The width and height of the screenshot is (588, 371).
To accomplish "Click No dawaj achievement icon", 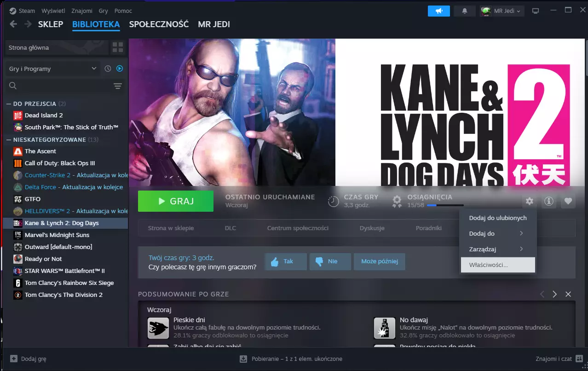I will click(385, 328).
